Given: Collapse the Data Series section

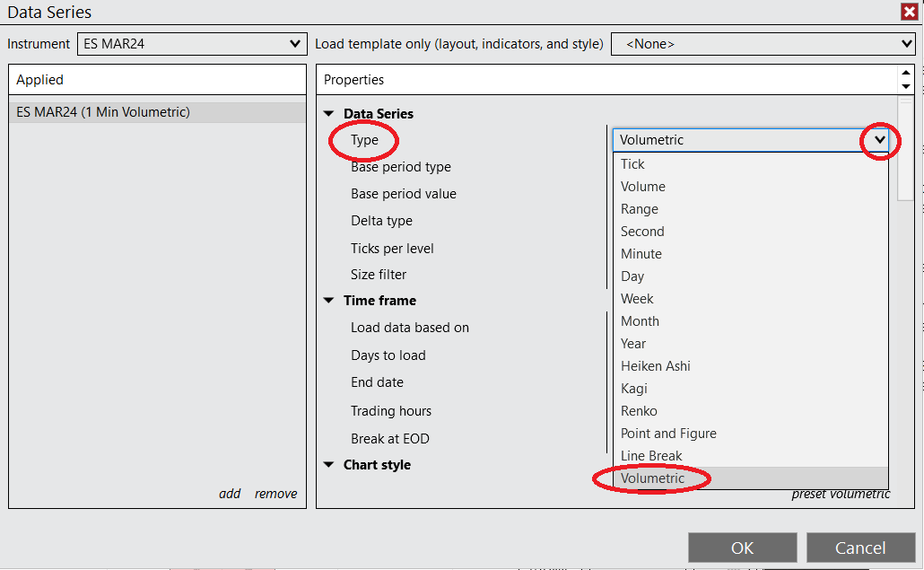Looking at the screenshot, I should point(329,113).
